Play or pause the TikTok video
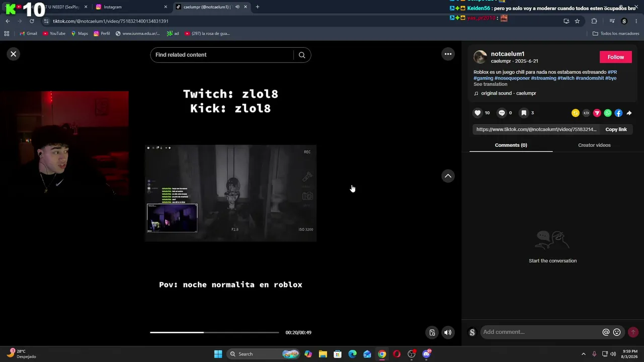 point(230,193)
